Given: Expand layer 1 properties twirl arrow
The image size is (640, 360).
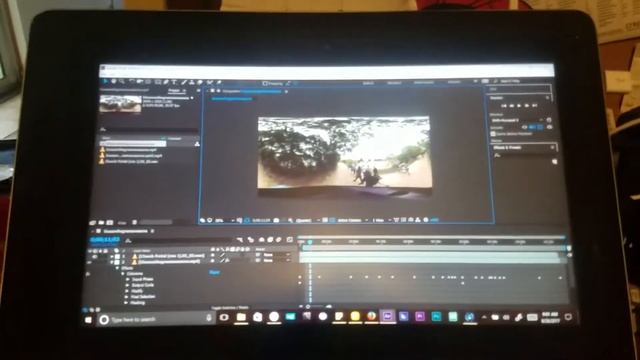Looking at the screenshot, I should click(x=111, y=256).
